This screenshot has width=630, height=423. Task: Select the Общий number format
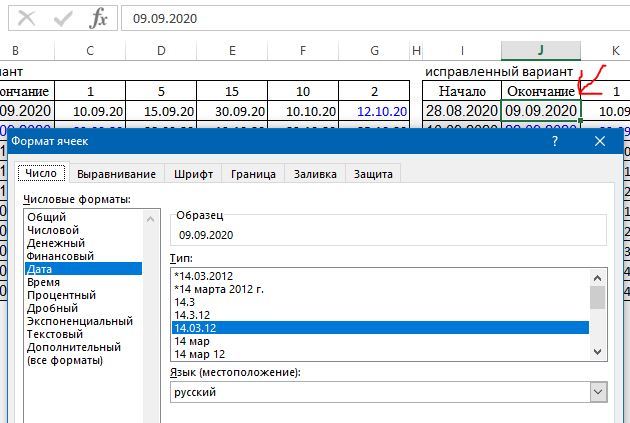pos(47,217)
